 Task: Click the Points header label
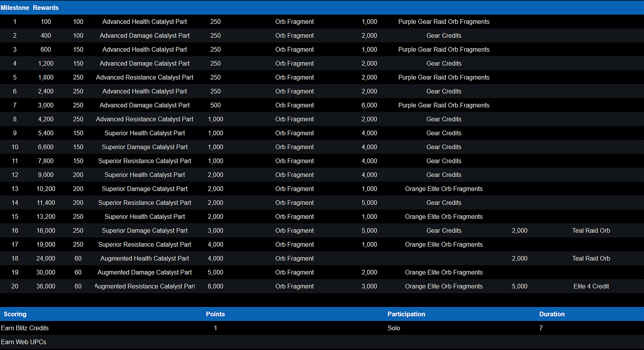[x=215, y=314]
